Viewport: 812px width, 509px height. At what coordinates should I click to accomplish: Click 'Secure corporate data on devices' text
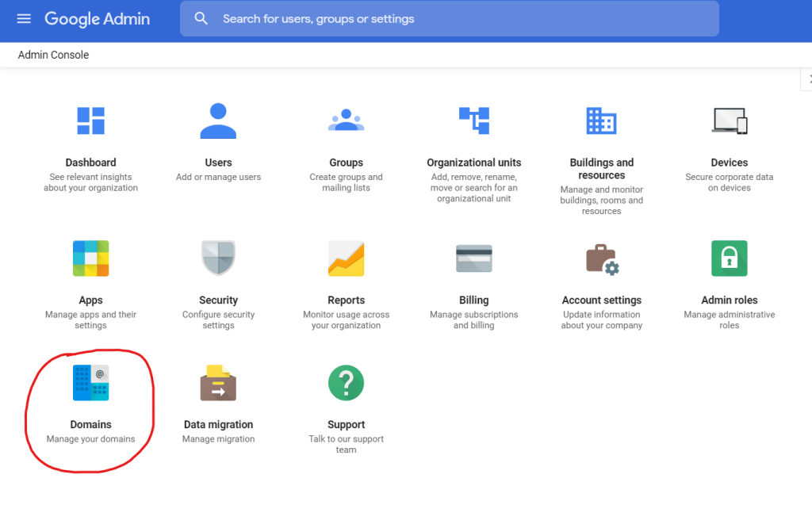(x=730, y=182)
